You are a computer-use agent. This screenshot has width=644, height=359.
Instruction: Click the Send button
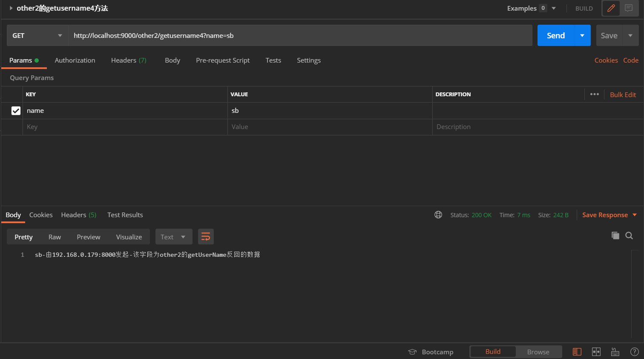pyautogui.click(x=556, y=35)
